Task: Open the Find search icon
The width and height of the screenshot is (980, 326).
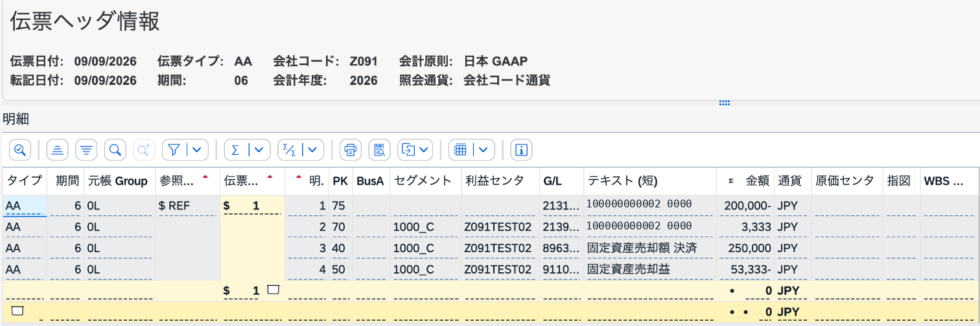Action: (x=115, y=150)
